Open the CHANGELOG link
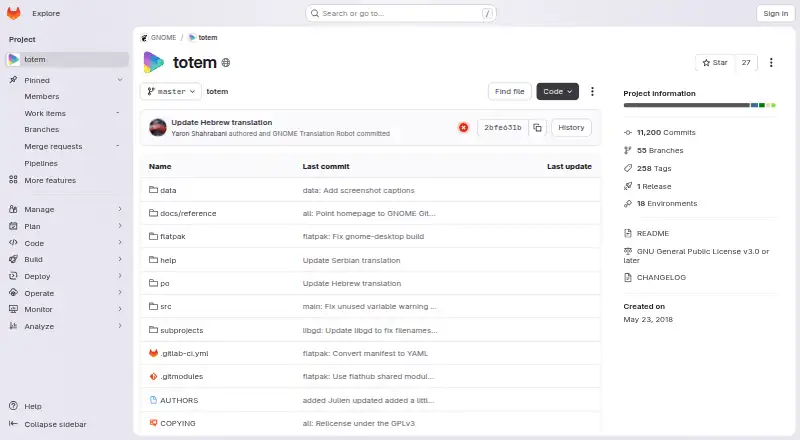The height and width of the screenshot is (440, 800). [x=661, y=277]
